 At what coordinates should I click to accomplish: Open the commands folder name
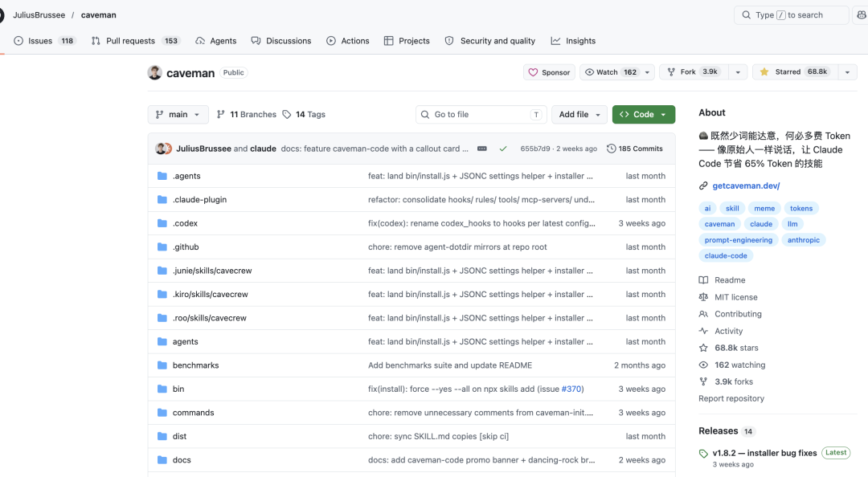(193, 413)
